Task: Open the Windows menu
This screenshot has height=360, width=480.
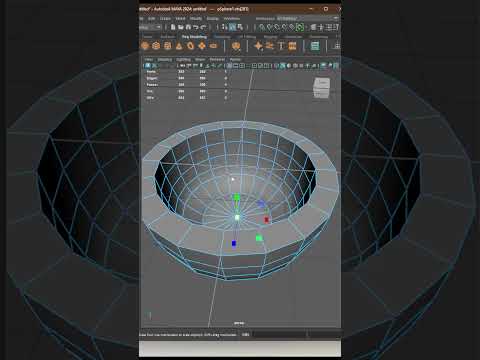Action: pos(232,18)
